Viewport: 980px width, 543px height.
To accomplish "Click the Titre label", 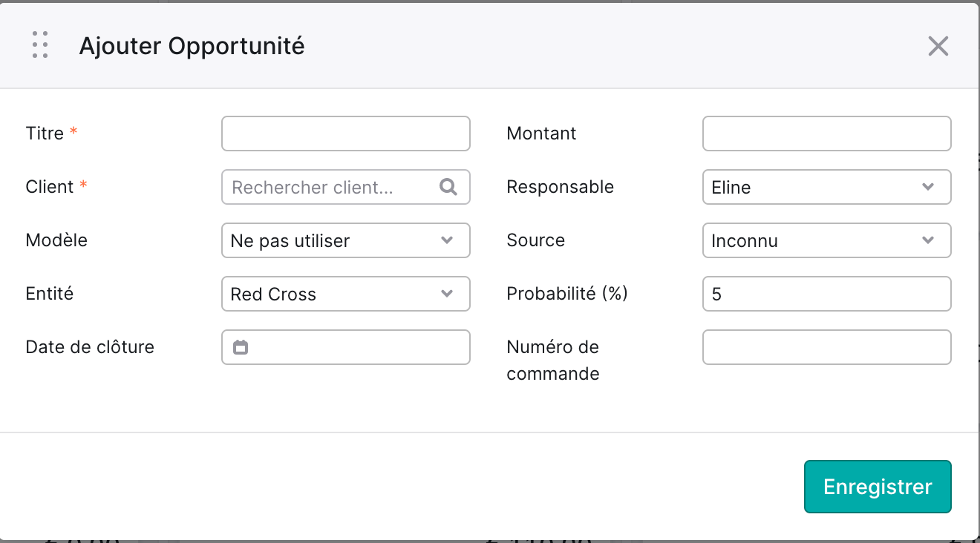I will coord(45,134).
